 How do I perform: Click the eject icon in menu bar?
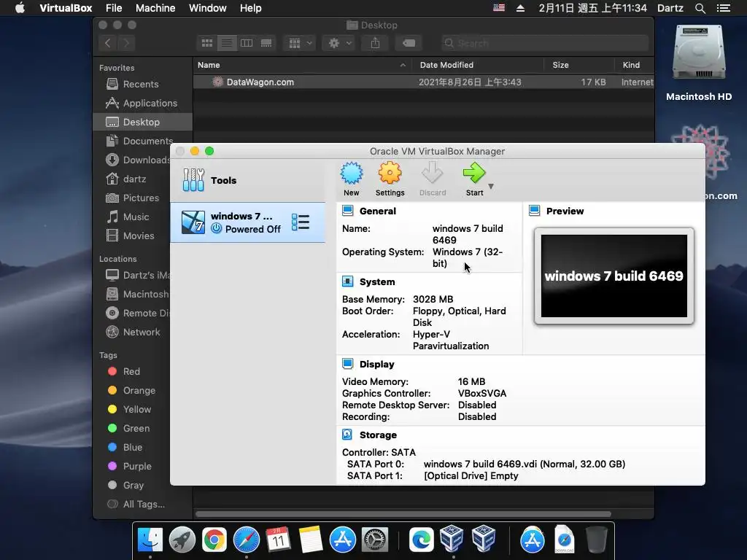tap(520, 8)
